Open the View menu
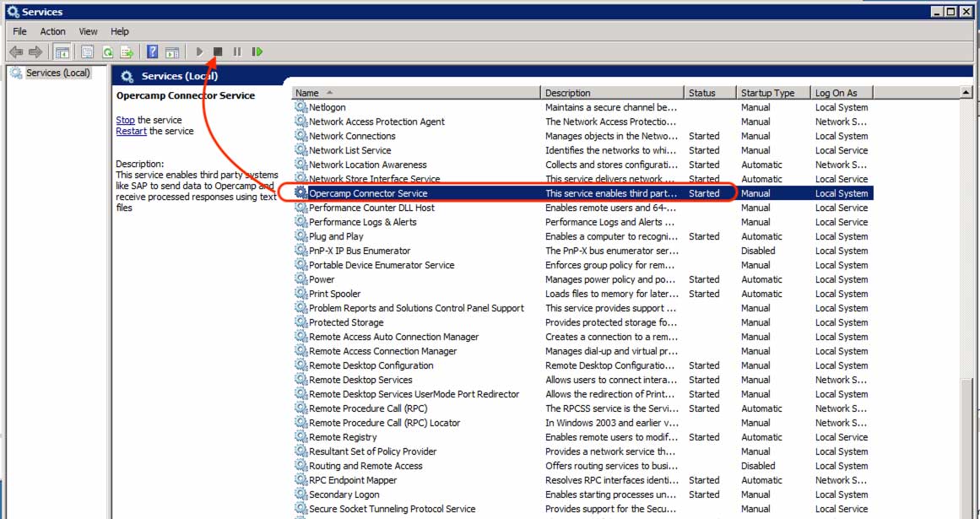 88,31
